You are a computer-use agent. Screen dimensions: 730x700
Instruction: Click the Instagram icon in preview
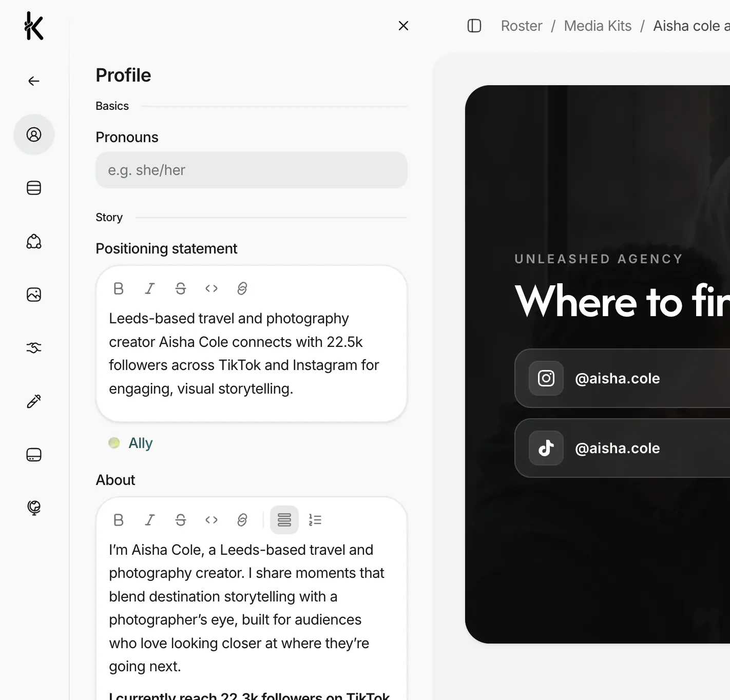pos(546,378)
